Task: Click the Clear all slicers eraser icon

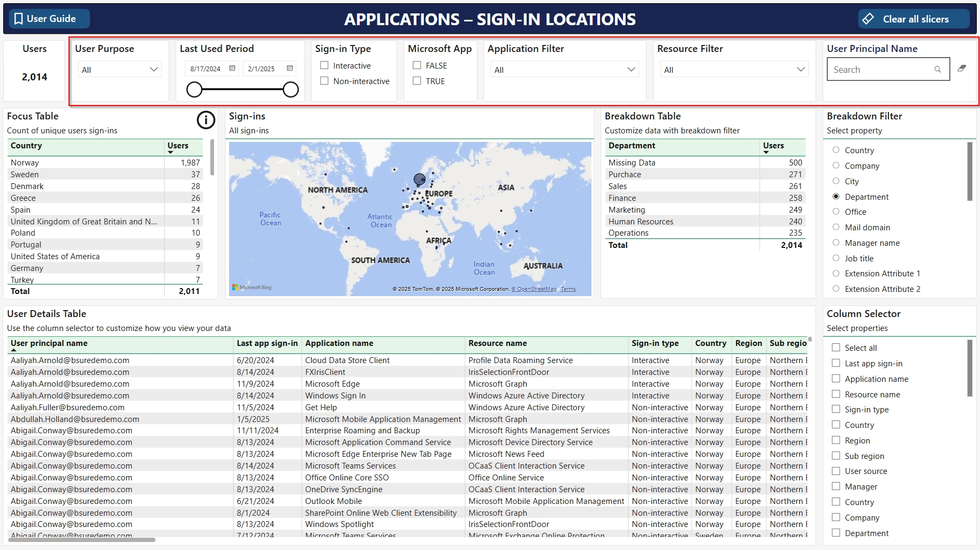Action: [x=868, y=19]
